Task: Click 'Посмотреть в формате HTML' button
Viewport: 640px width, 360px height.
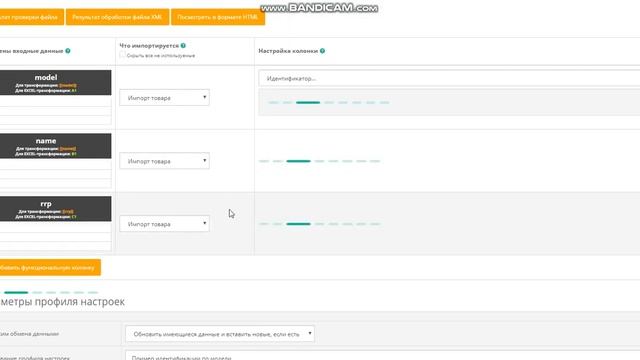Action: tap(218, 17)
